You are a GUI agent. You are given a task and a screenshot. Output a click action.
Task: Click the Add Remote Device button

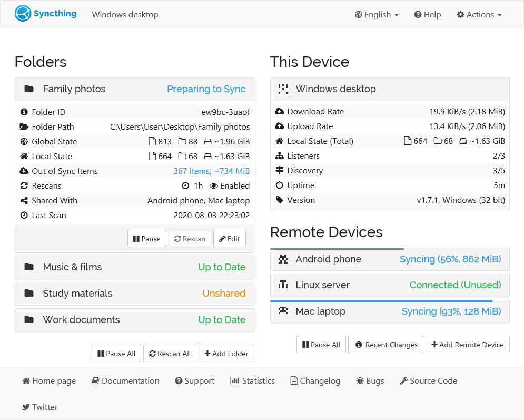point(467,344)
